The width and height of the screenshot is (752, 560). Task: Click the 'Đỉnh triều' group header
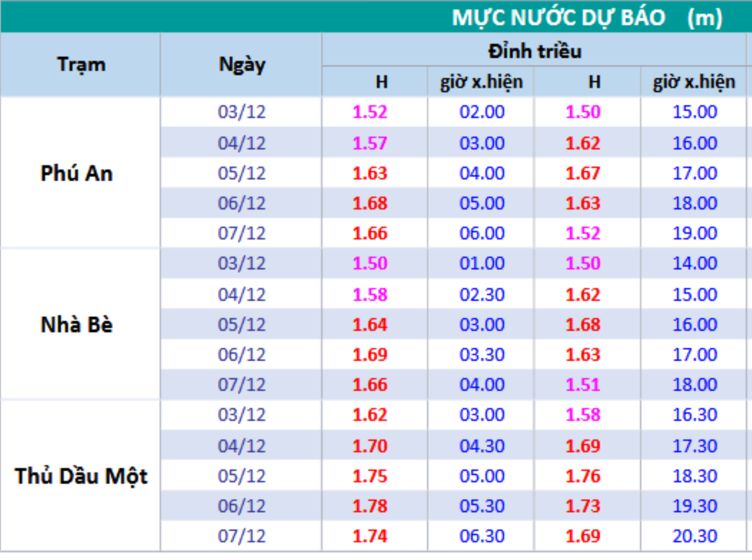point(534,51)
